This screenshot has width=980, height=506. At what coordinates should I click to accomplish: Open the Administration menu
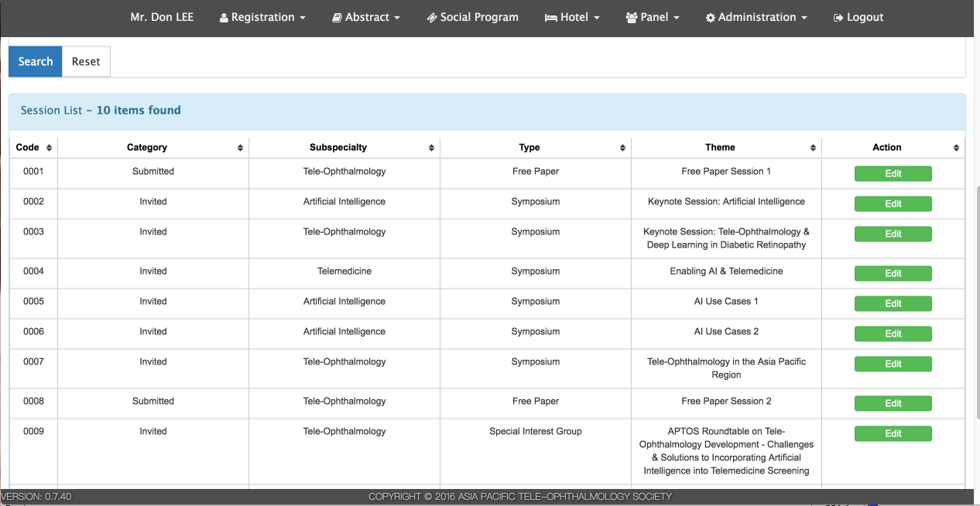point(756,17)
